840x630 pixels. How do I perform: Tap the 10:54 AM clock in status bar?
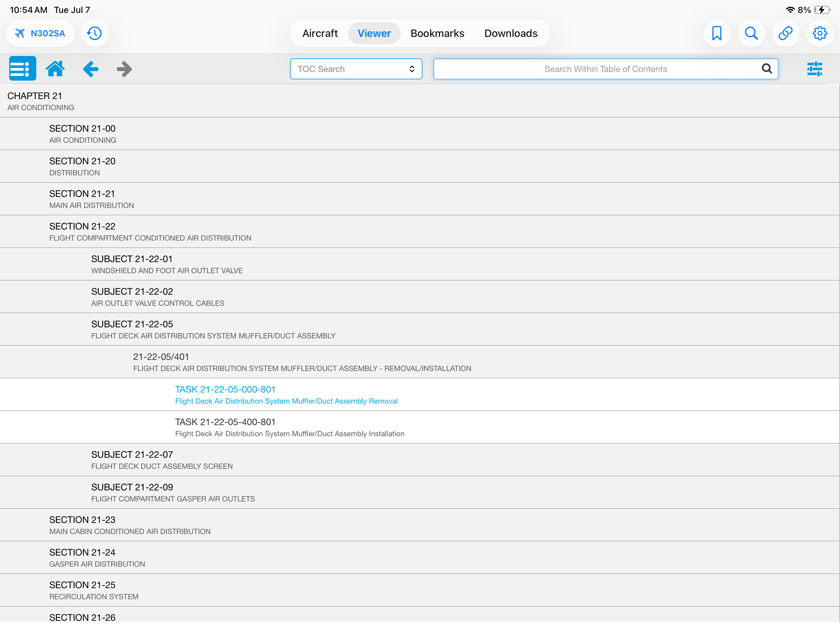coord(29,10)
